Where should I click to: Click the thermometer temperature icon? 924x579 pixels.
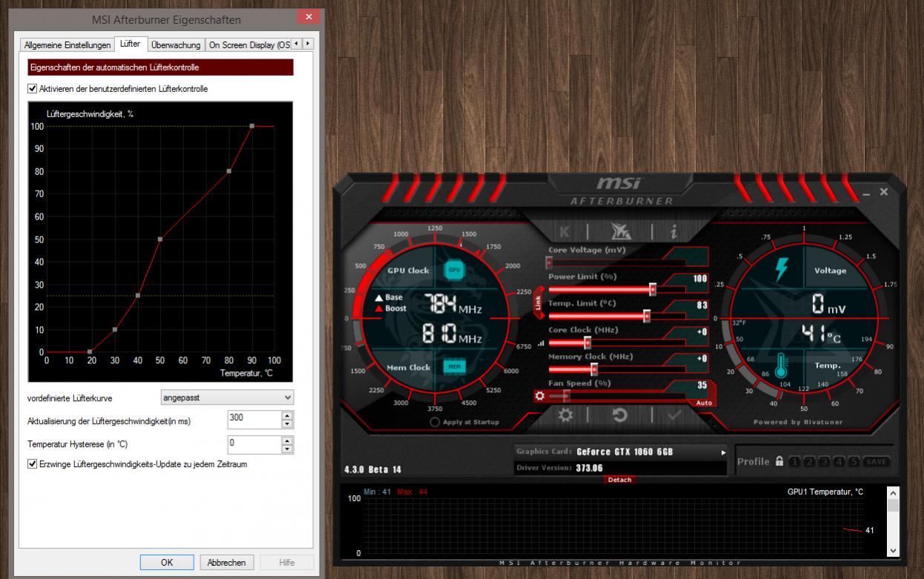(781, 366)
